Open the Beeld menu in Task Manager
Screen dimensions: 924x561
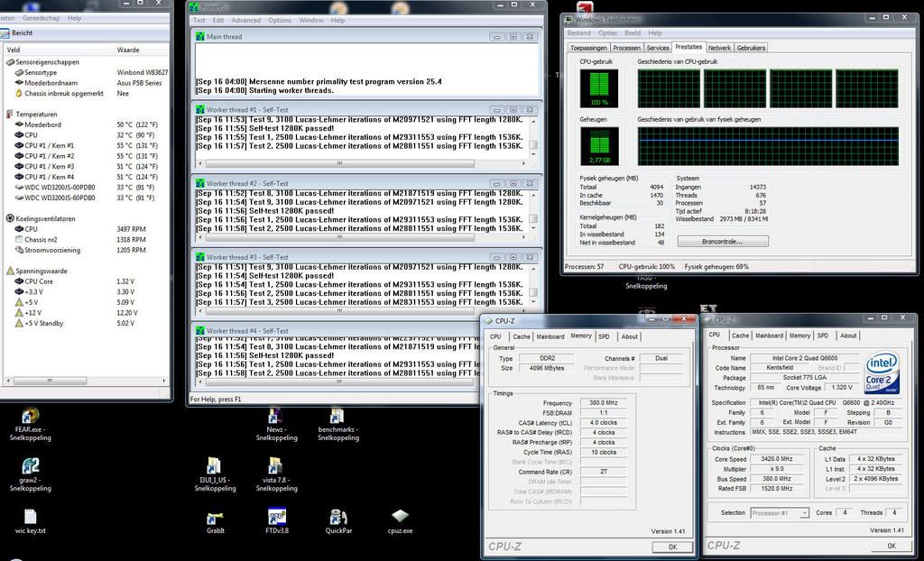pos(633,33)
